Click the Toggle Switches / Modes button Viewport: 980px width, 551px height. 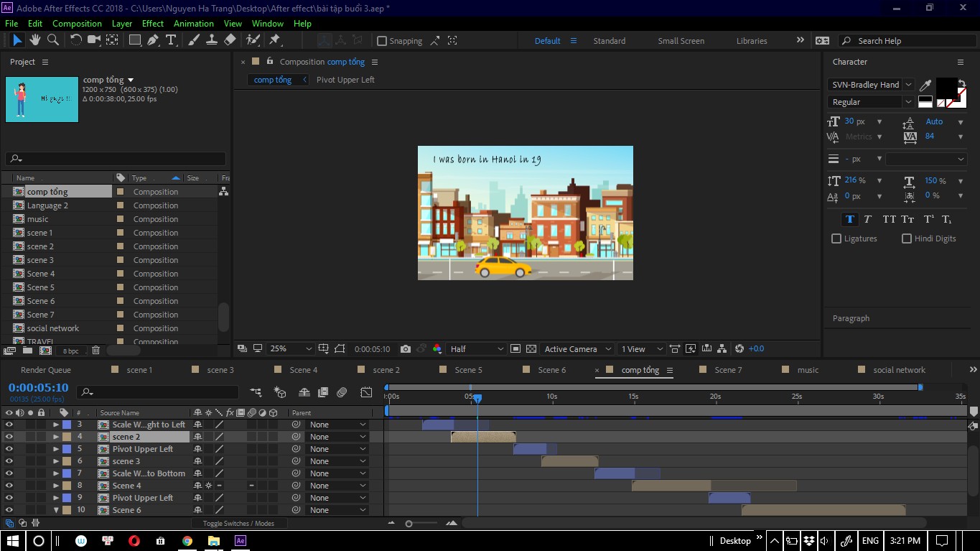[x=238, y=524]
